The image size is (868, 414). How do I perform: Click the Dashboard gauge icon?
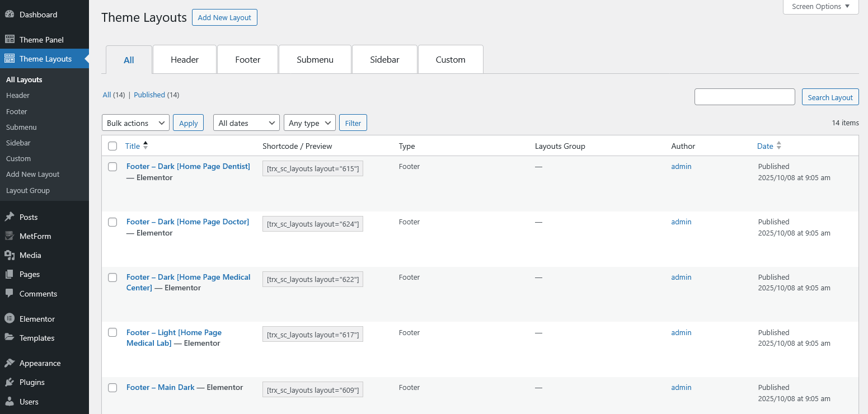tap(10, 15)
